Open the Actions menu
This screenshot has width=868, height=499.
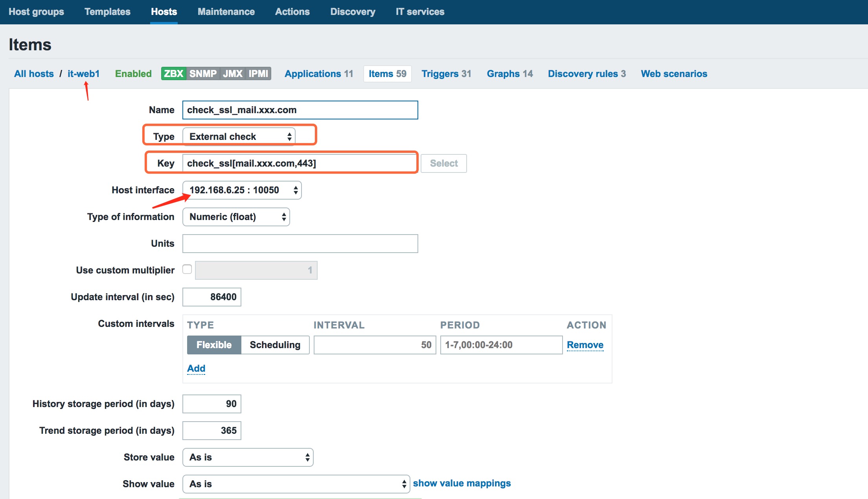292,12
